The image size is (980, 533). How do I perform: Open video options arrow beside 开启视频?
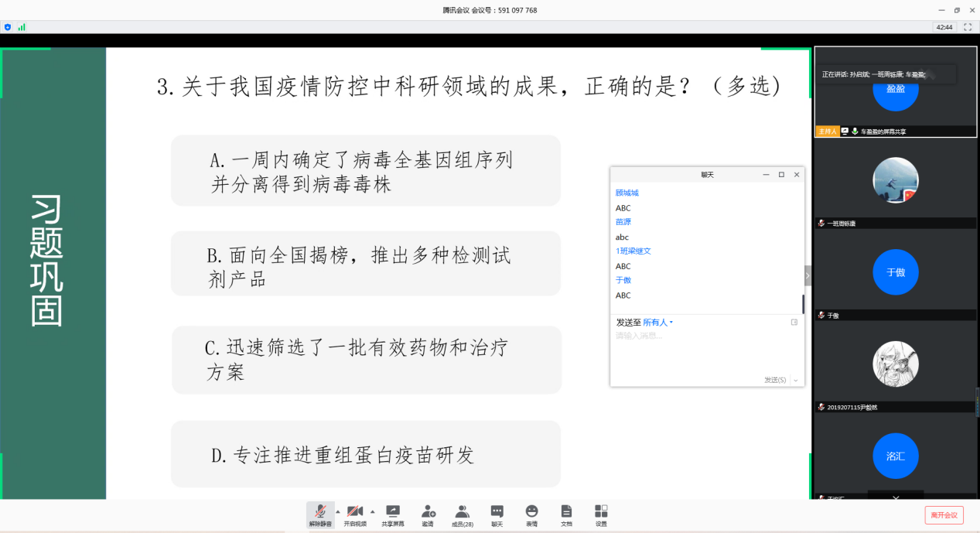372,511
